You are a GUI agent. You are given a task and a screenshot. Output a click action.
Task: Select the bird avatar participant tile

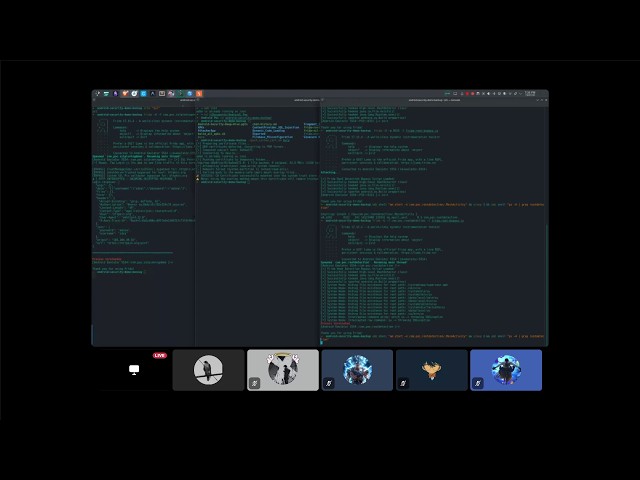pyautogui.click(x=208, y=370)
